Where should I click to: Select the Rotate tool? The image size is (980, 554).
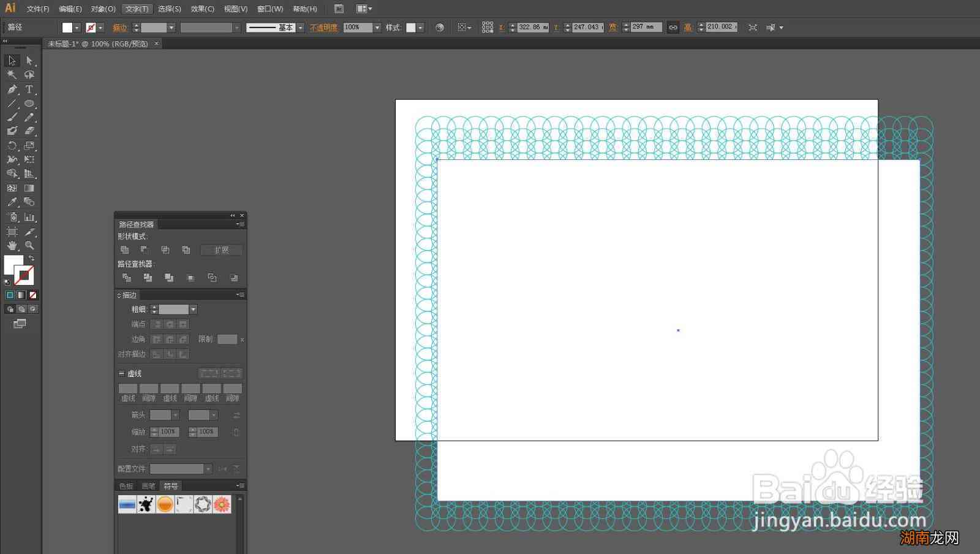(x=12, y=146)
